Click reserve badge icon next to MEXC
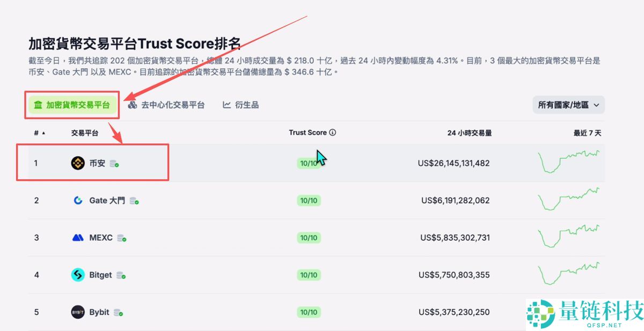This screenshot has width=644, height=331. [122, 238]
